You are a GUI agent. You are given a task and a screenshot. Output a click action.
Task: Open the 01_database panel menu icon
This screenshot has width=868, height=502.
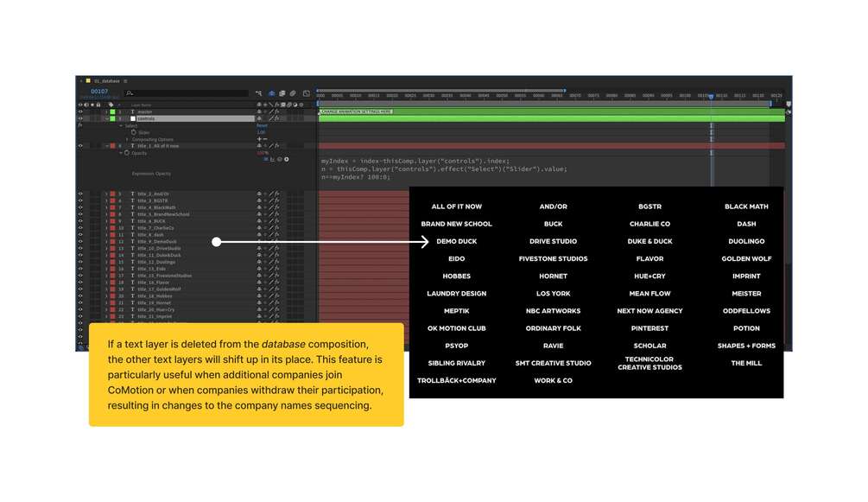coord(125,81)
